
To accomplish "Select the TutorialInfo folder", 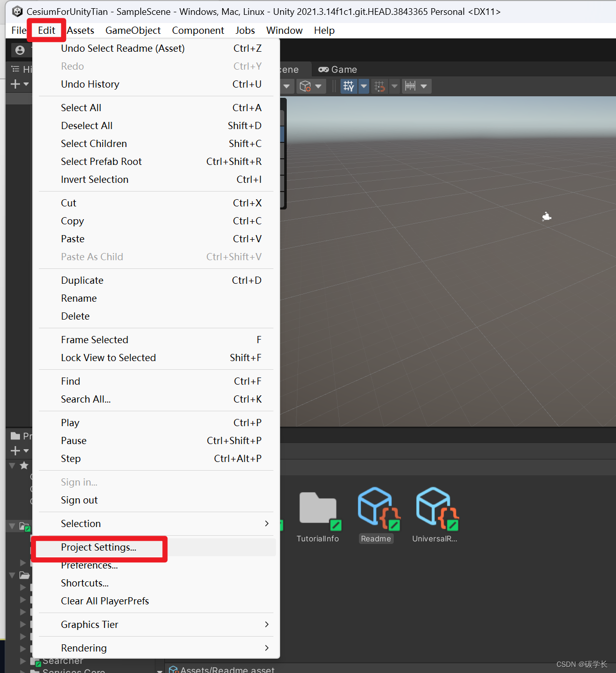I will click(x=318, y=516).
